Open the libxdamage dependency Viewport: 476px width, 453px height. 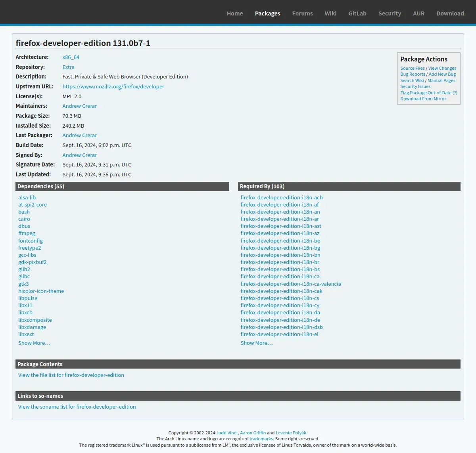pyautogui.click(x=32, y=327)
